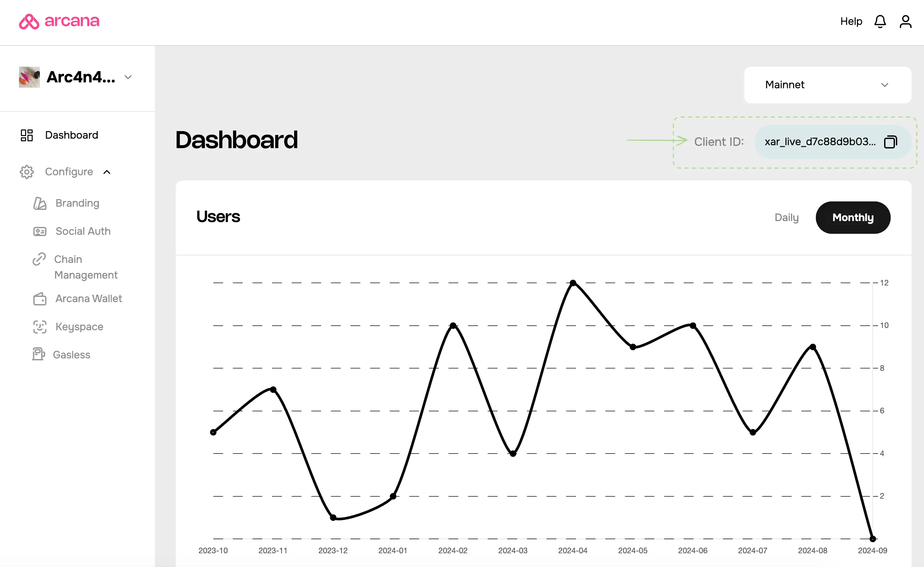Screen dimensions: 924x567
Task: Switch to Daily view toggle
Action: click(x=787, y=217)
